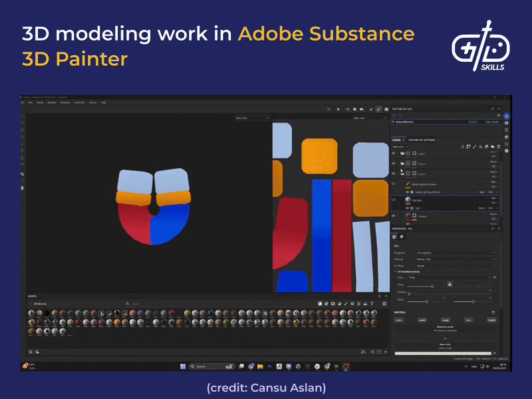Open the Projection dropdown
The height and width of the screenshot is (399, 532).
456,253
